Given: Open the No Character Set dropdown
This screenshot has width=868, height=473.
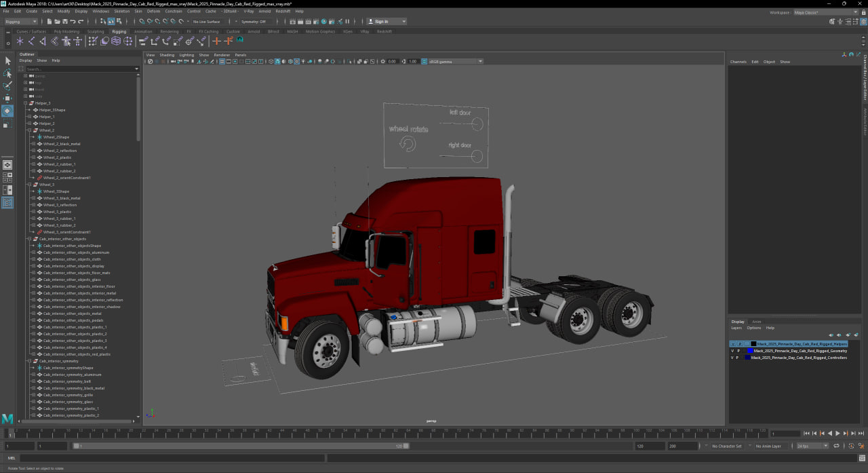Looking at the screenshot, I should tap(727, 446).
